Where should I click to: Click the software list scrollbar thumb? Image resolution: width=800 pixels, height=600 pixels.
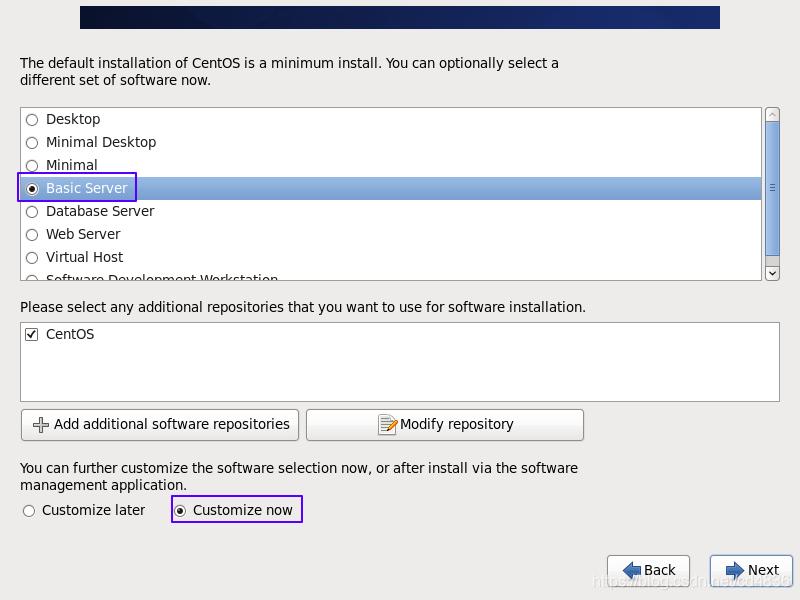coord(772,188)
